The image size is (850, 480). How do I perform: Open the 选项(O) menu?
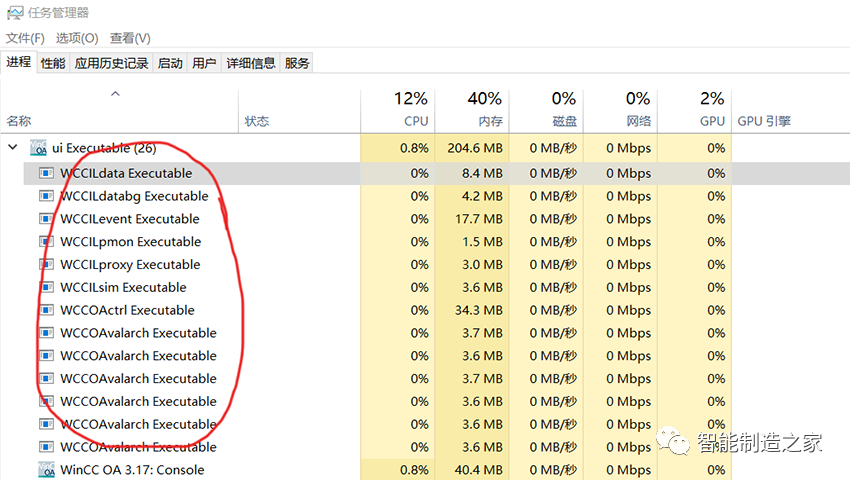click(77, 38)
